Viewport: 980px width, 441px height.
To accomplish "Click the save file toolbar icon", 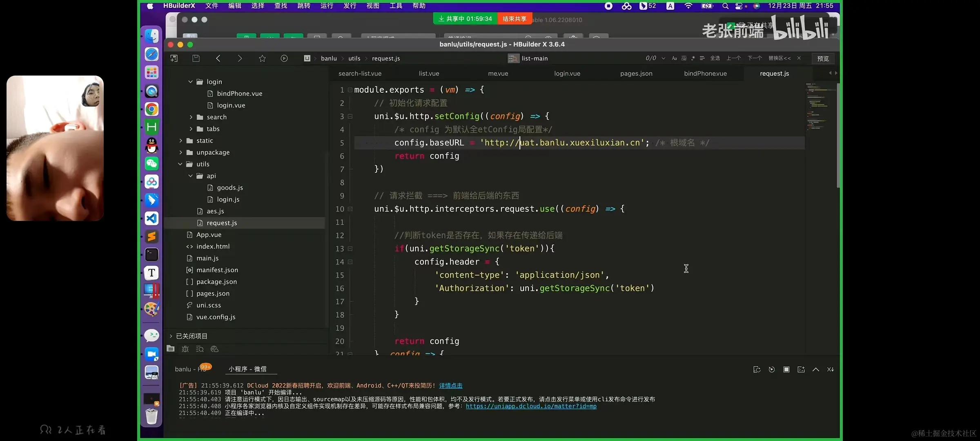I will pyautogui.click(x=196, y=58).
